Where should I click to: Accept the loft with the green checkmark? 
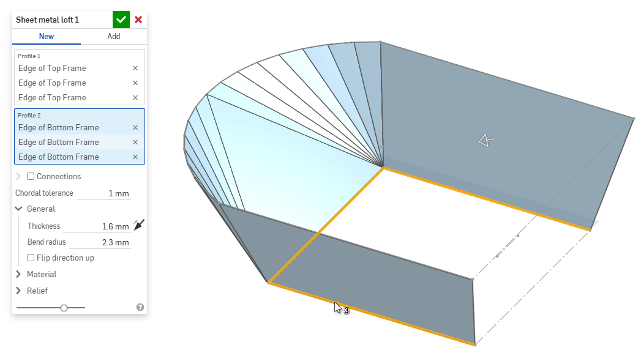[x=121, y=20]
